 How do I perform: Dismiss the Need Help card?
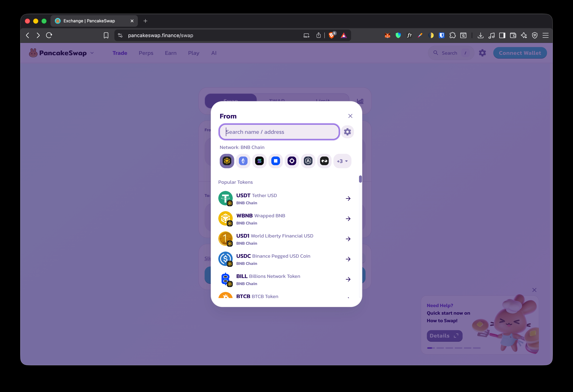[x=534, y=290]
